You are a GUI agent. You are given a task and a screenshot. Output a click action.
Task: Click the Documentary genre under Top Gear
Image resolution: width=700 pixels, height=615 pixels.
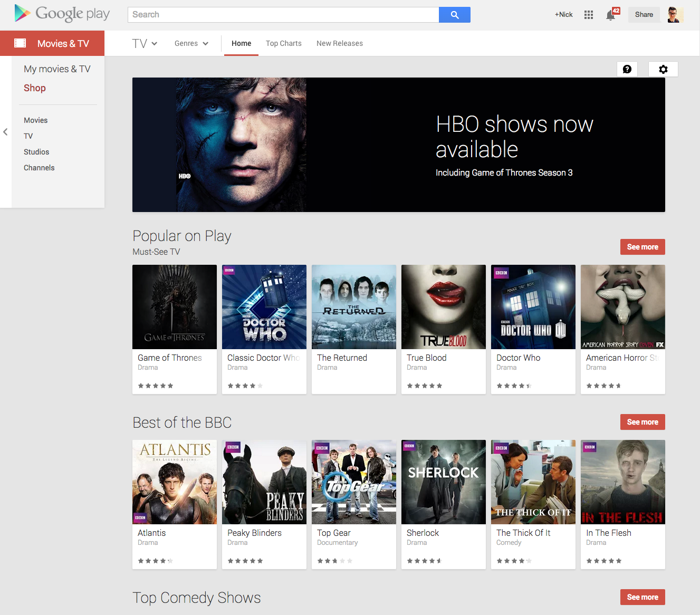pyautogui.click(x=338, y=542)
